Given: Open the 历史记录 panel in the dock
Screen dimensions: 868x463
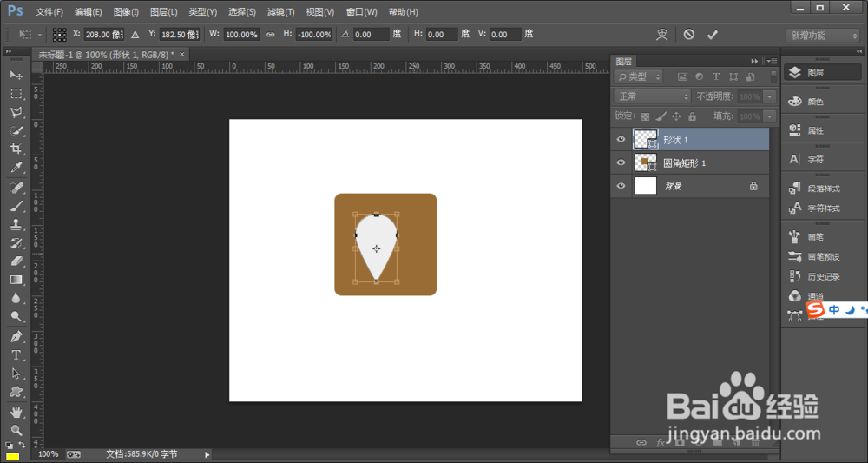Looking at the screenshot, I should (x=824, y=276).
